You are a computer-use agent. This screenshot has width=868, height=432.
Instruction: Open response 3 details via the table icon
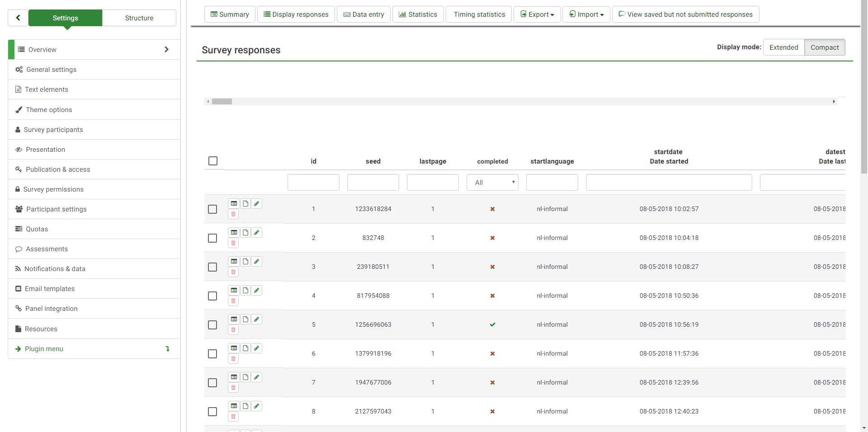pos(234,262)
